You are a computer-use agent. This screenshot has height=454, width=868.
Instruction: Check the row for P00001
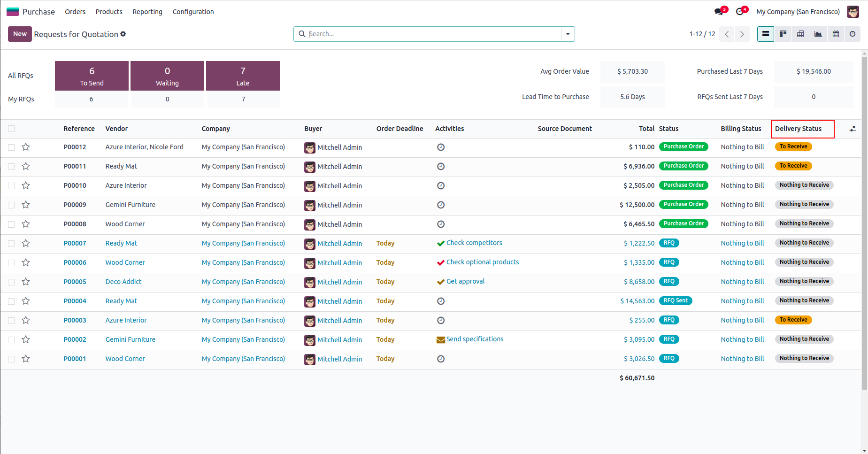11,359
